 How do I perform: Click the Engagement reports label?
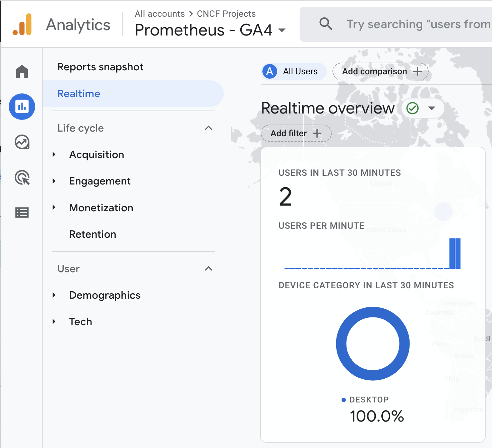coord(100,181)
